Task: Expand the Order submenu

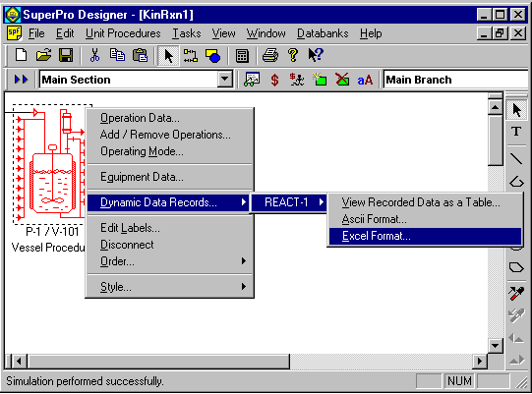Action: coord(169,261)
